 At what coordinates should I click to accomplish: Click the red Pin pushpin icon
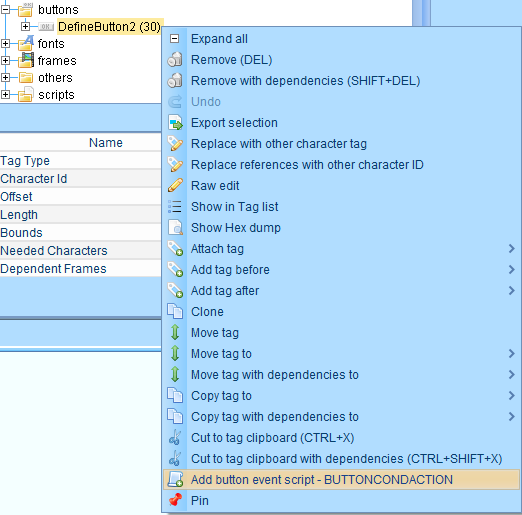point(175,500)
